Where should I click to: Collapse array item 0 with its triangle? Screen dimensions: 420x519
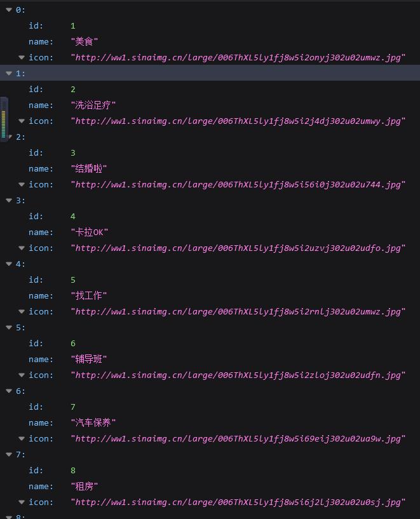coord(9,10)
